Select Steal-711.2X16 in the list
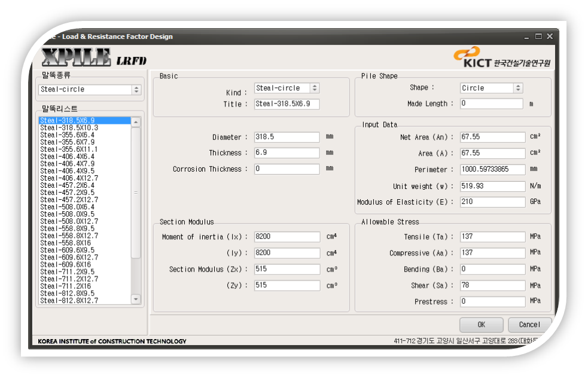This screenshot has width=588, height=378. (x=85, y=286)
